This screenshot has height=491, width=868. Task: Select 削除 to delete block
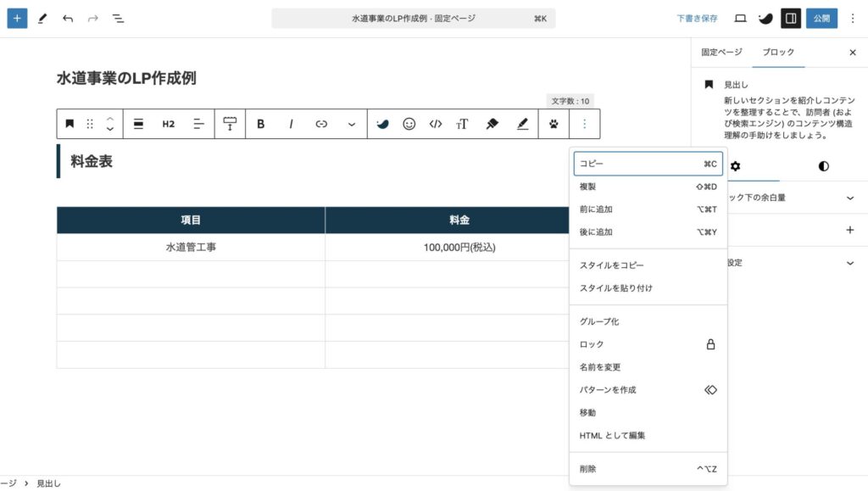(x=648, y=469)
